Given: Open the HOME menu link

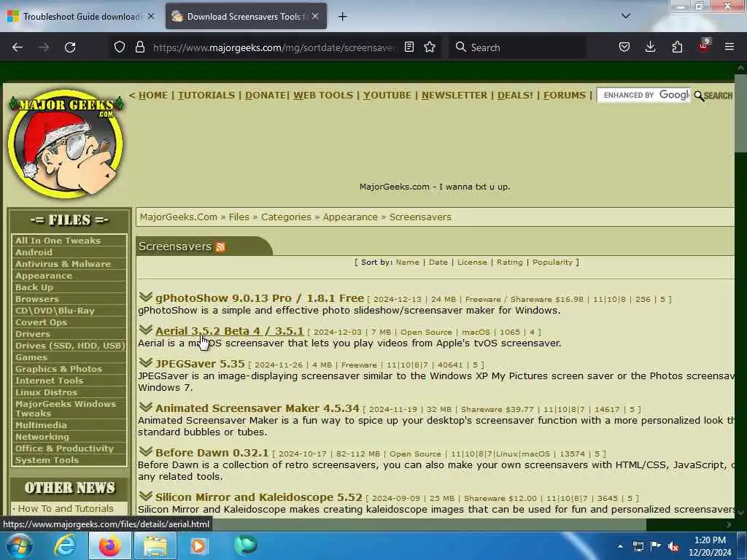Looking at the screenshot, I should tap(153, 96).
